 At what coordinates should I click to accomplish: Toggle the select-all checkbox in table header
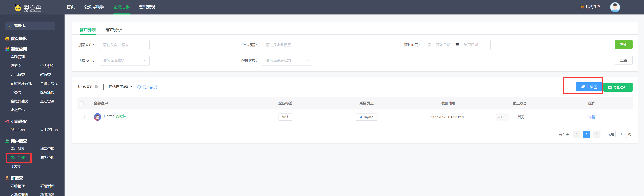[x=82, y=103]
